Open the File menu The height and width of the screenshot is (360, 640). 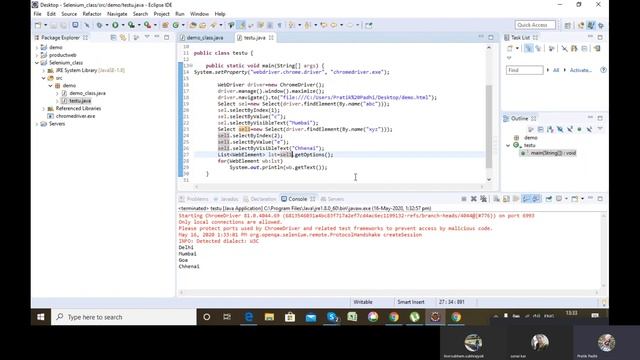[x=38, y=14]
